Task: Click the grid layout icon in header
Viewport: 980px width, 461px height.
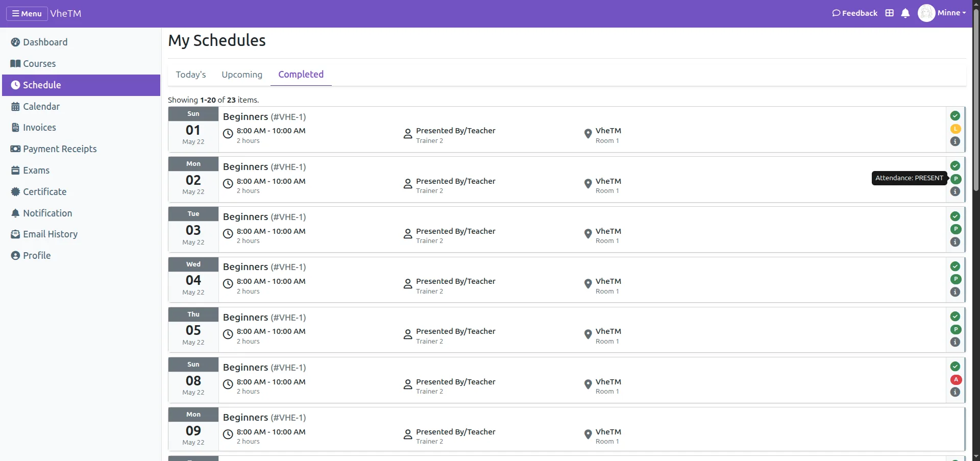Action: (x=889, y=13)
